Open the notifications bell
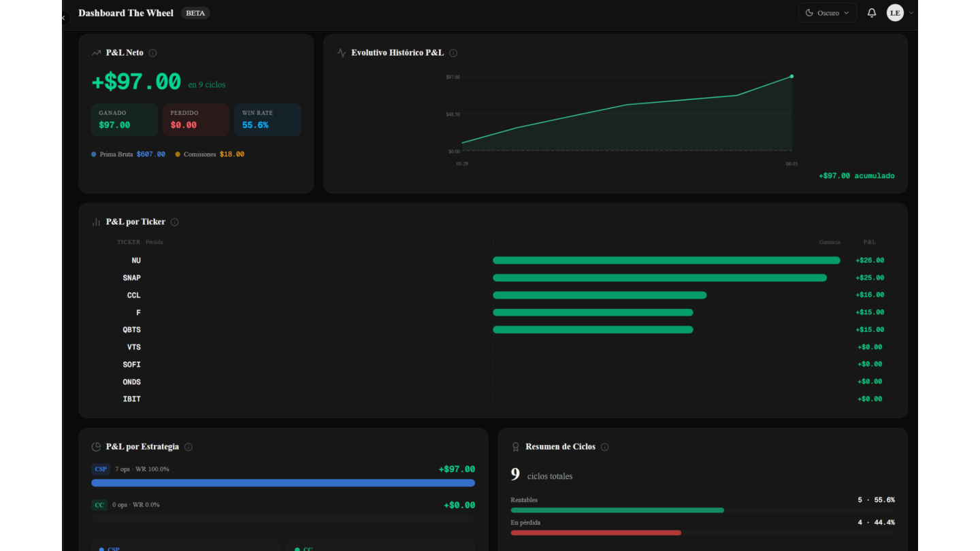This screenshot has height=551, width=980. (872, 13)
